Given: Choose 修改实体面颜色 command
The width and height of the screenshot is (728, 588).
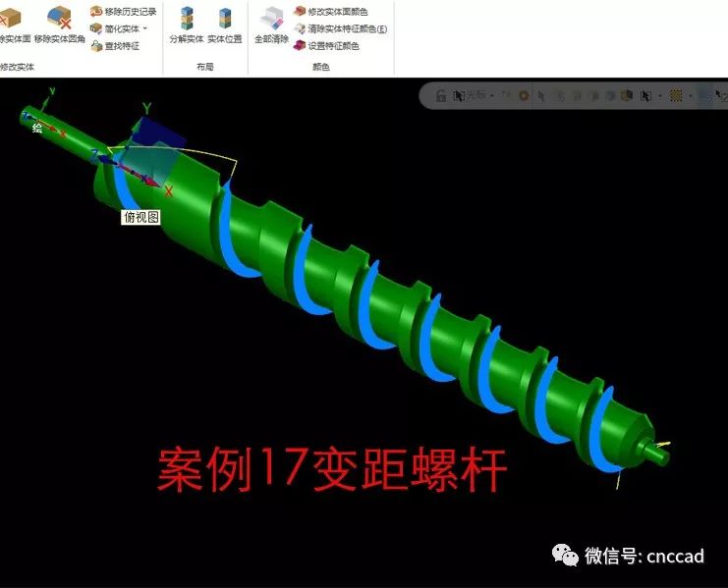Looking at the screenshot, I should [330, 12].
